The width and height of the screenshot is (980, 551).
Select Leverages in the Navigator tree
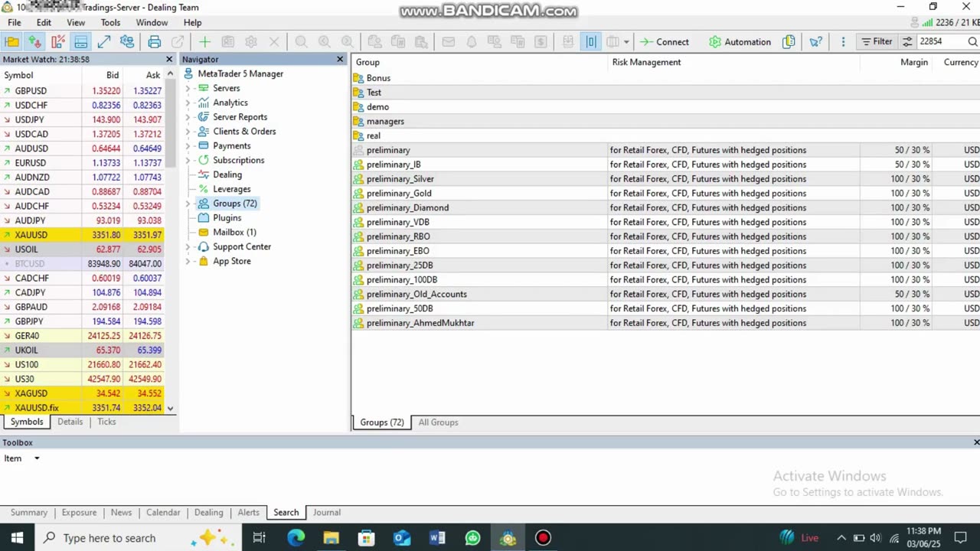coord(231,189)
